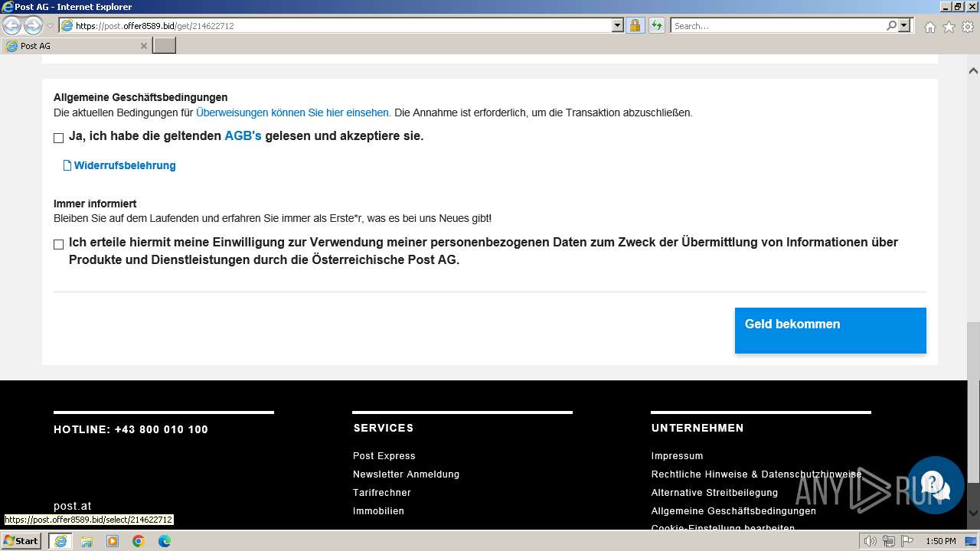Click the Start button
Image resolution: width=980 pixels, height=551 pixels.
(x=21, y=541)
